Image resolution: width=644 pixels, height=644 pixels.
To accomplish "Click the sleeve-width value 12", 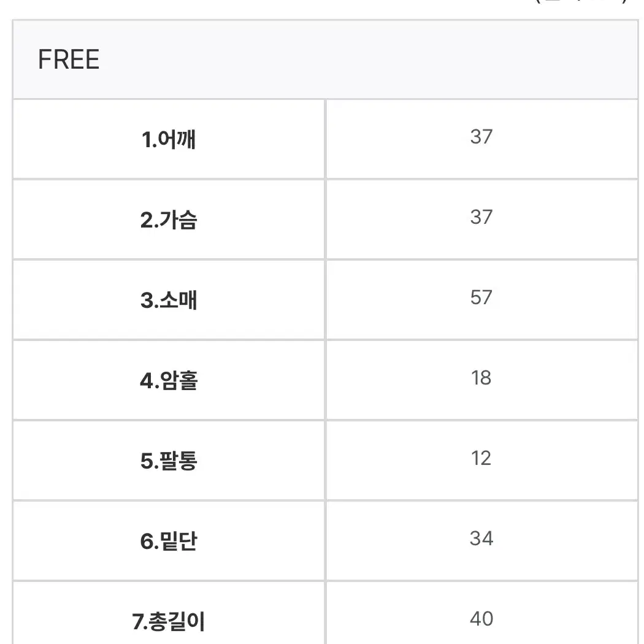I will (x=481, y=458).
